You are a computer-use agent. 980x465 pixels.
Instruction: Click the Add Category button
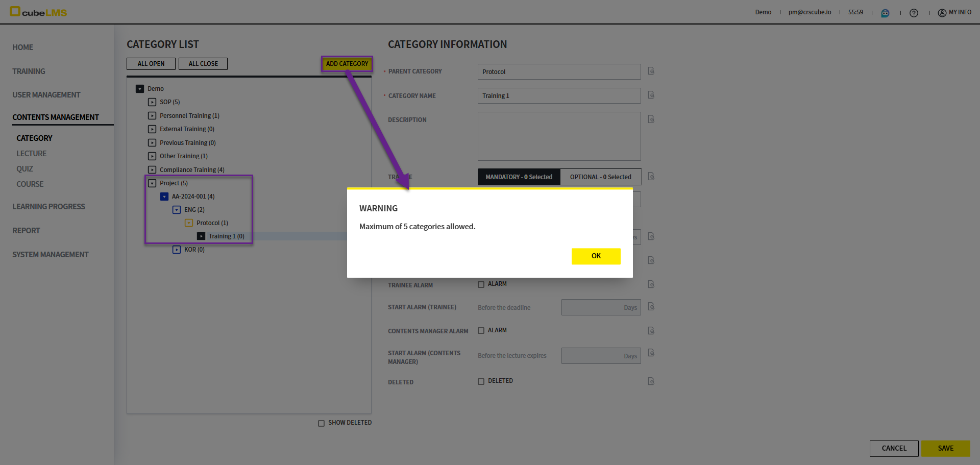click(x=347, y=64)
